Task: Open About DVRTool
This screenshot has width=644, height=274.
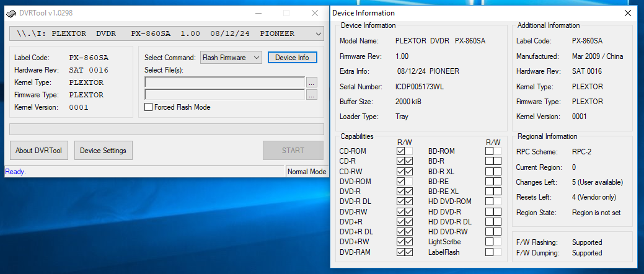Action: pos(38,151)
